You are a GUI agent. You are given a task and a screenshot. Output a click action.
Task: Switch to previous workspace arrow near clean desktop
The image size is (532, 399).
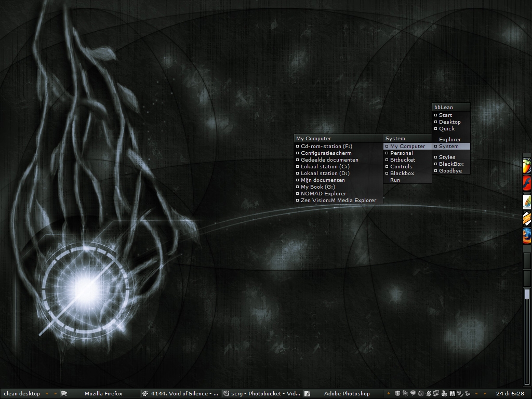click(47, 394)
